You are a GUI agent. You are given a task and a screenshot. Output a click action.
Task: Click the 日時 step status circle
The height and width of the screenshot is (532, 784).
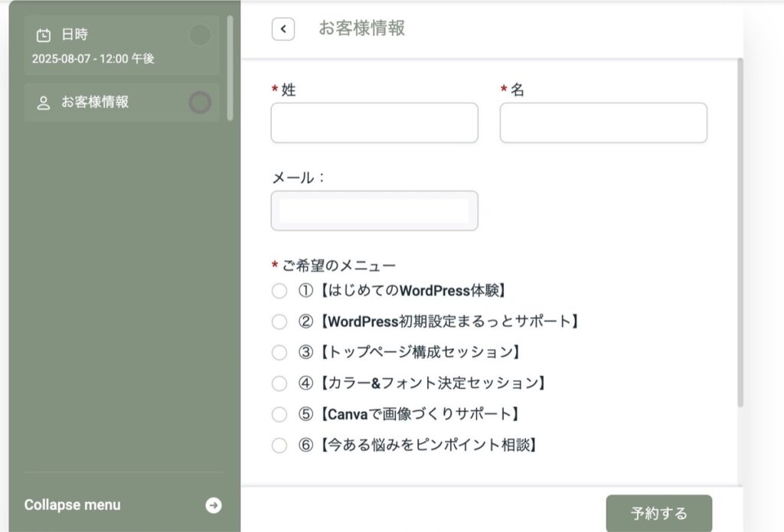(200, 35)
